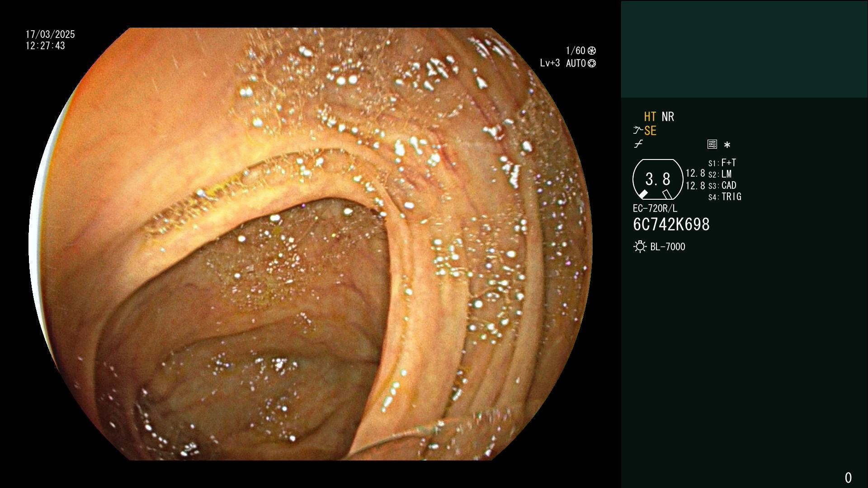Click the time 12:27:43

45,46
